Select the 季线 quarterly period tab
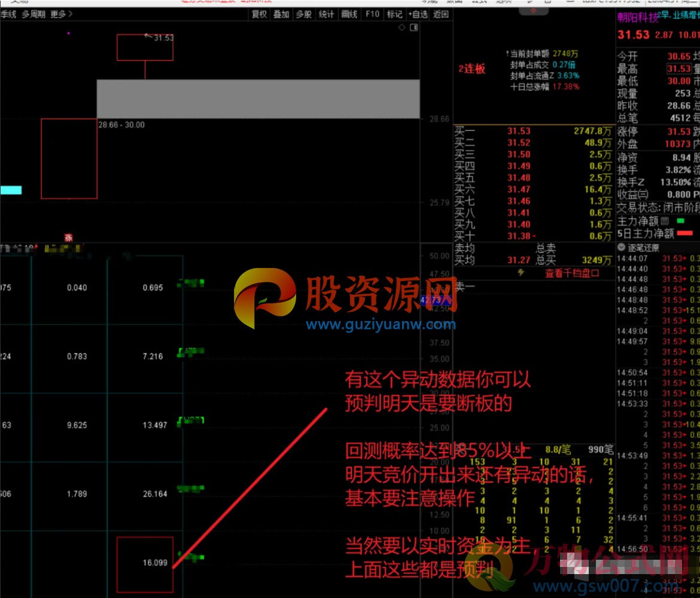Image resolution: width=700 pixels, height=598 pixels. (8, 14)
